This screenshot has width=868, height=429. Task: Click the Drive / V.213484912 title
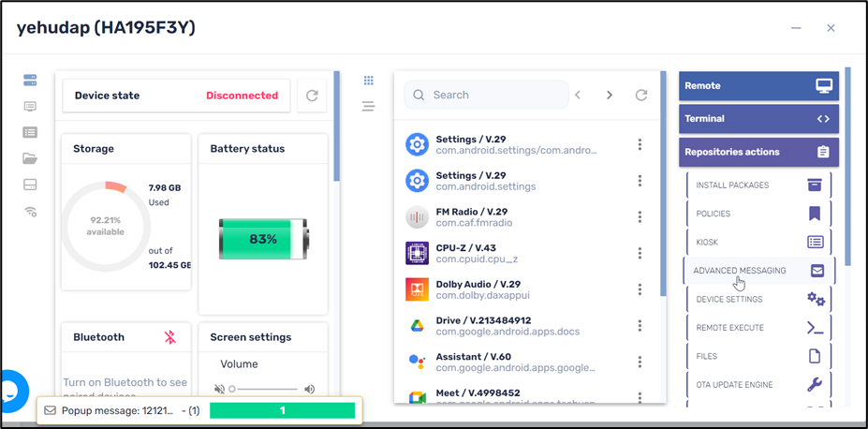tap(483, 320)
